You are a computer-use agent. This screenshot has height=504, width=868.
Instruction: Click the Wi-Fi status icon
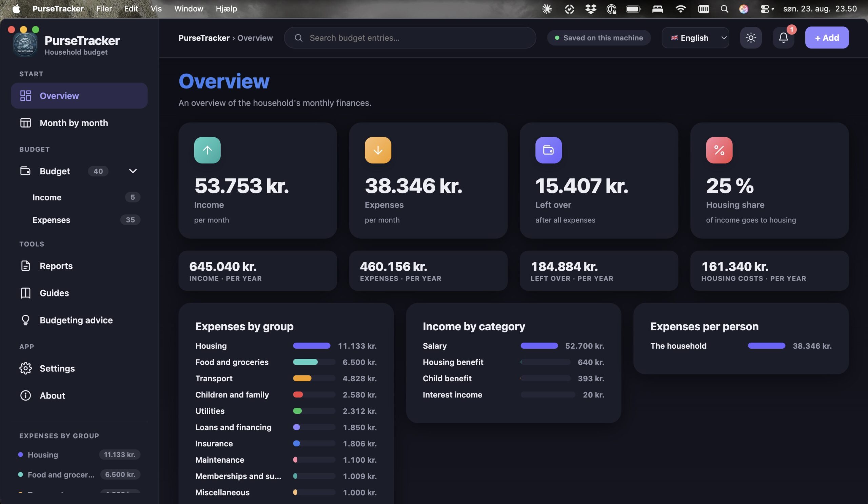point(680,8)
